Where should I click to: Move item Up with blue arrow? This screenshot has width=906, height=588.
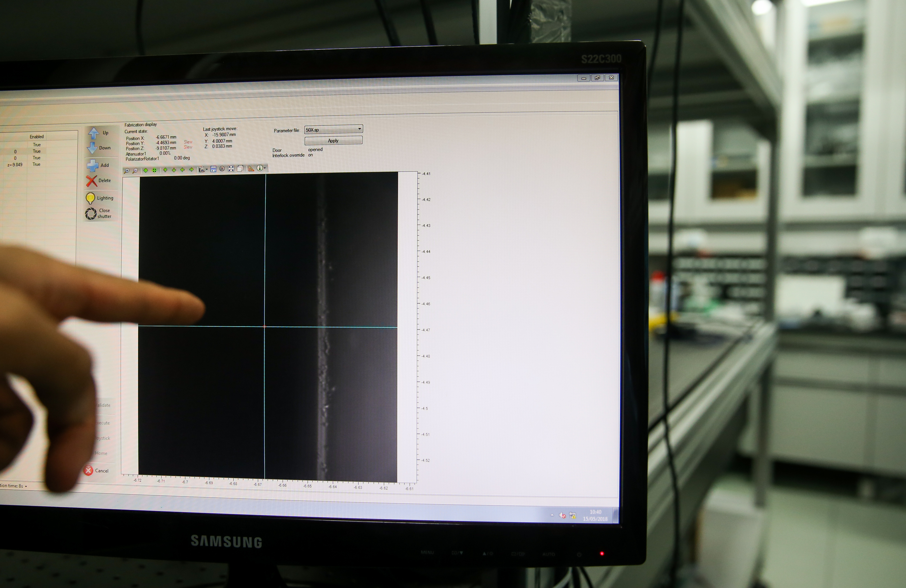(99, 133)
